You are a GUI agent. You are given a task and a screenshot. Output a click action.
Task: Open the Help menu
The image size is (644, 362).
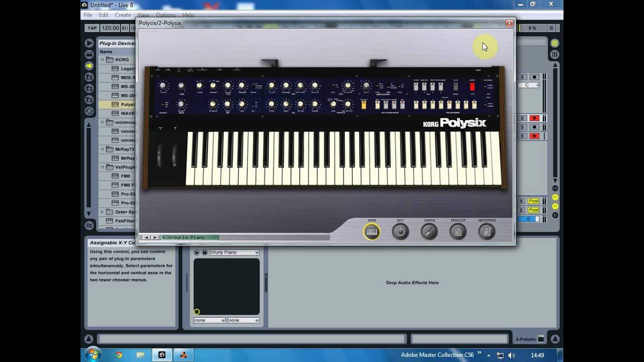click(188, 15)
